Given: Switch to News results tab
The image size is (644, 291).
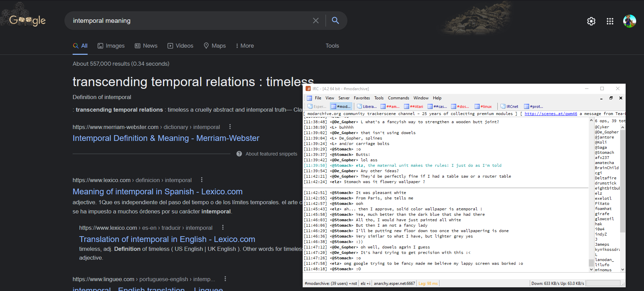Looking at the screenshot, I should click(x=146, y=46).
